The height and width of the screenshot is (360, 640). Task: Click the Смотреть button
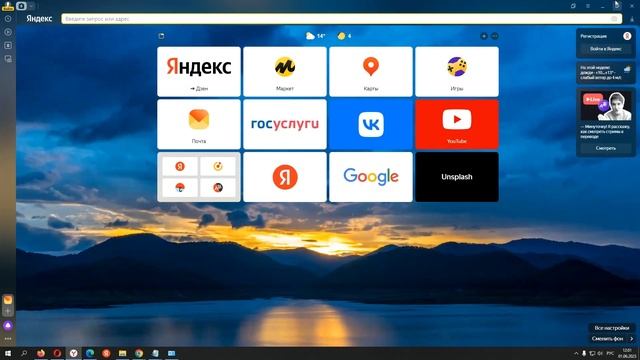(x=606, y=148)
